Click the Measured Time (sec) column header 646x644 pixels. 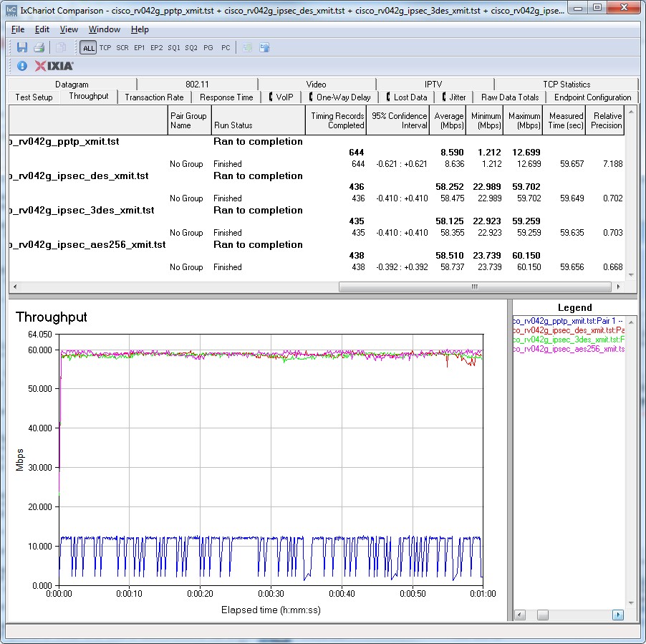click(564, 120)
